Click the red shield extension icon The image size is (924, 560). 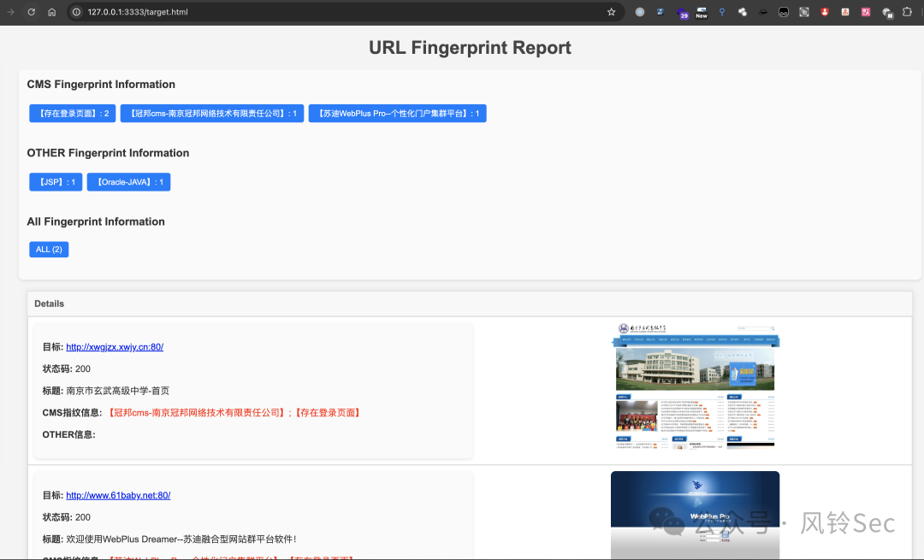pyautogui.click(x=825, y=12)
